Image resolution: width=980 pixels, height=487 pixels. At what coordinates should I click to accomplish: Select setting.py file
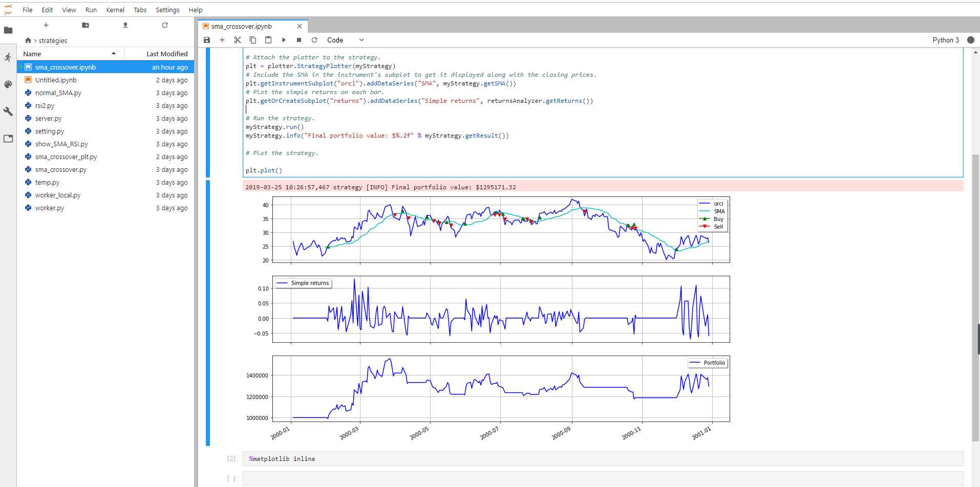[105, 131]
